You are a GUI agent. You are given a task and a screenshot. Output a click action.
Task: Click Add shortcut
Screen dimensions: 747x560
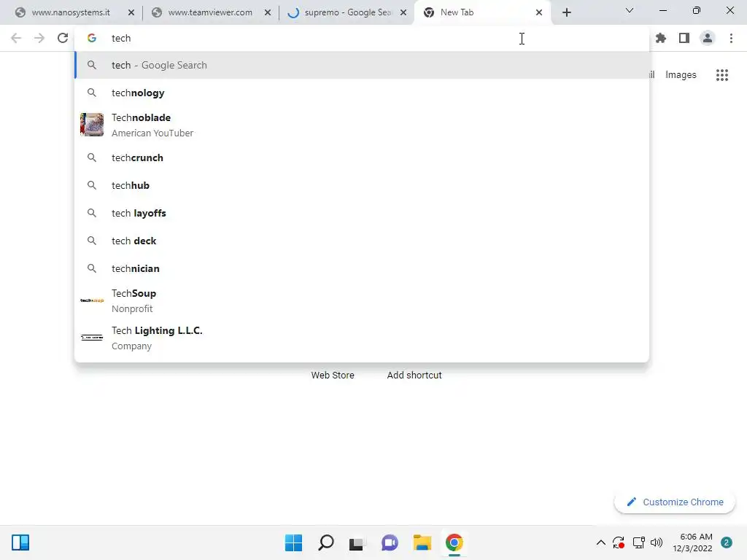pos(414,376)
